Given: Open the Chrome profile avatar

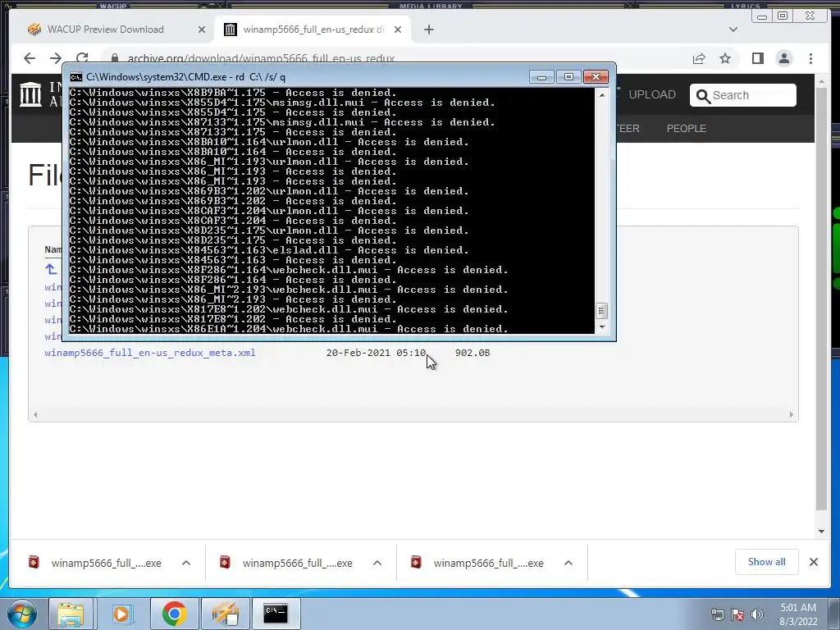Looking at the screenshot, I should tap(784, 58).
